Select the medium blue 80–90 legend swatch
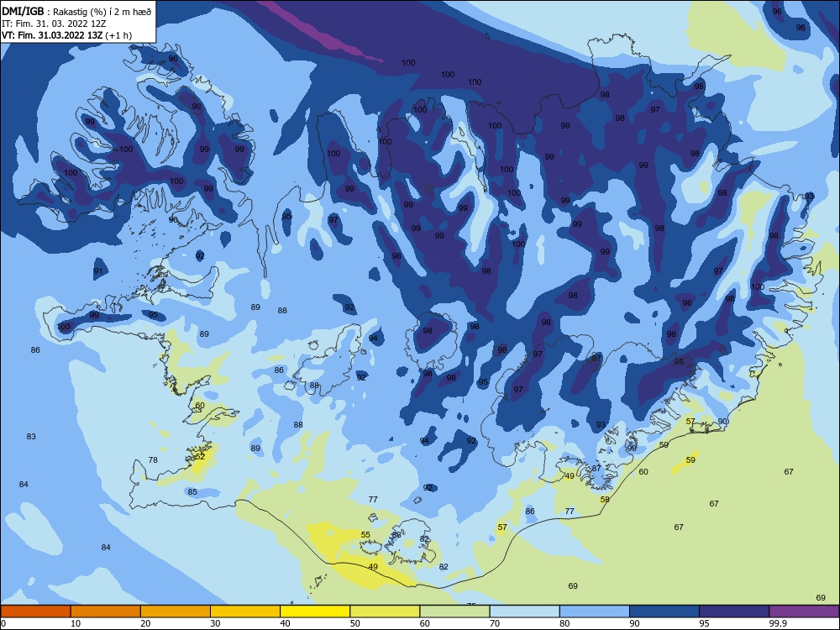Viewport: 840px width, 630px height. click(x=595, y=612)
